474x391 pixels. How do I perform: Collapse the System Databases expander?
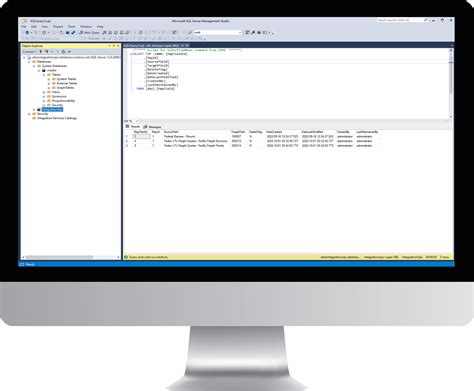tap(34, 66)
